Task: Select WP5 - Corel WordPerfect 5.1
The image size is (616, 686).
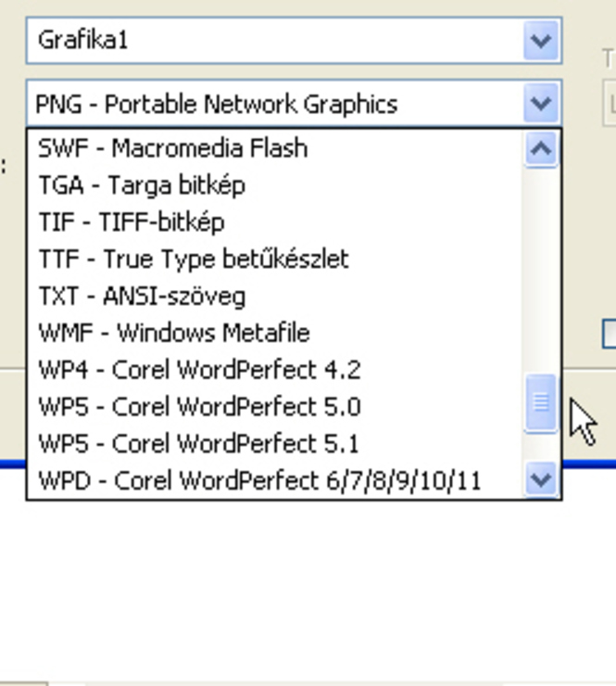Action: tap(274, 444)
